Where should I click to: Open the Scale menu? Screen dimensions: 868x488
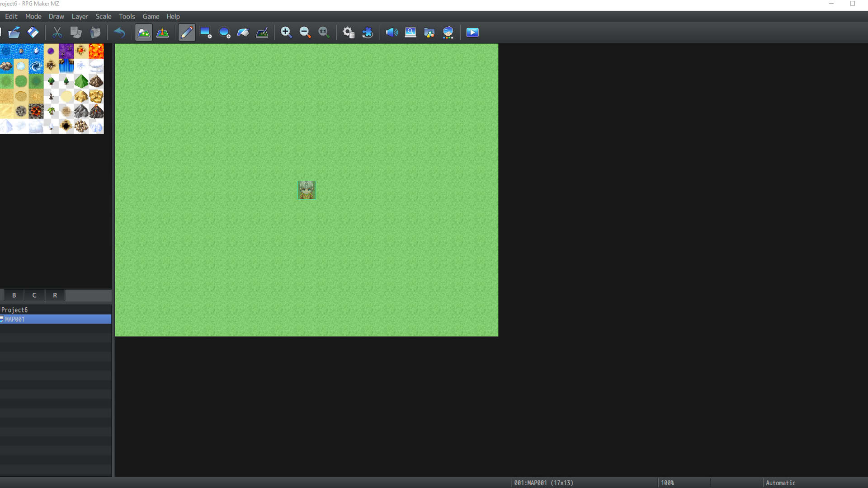[x=104, y=16]
